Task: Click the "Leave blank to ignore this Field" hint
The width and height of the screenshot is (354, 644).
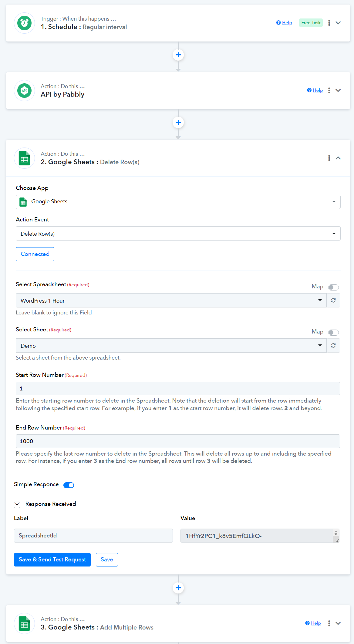Action: pos(54,313)
